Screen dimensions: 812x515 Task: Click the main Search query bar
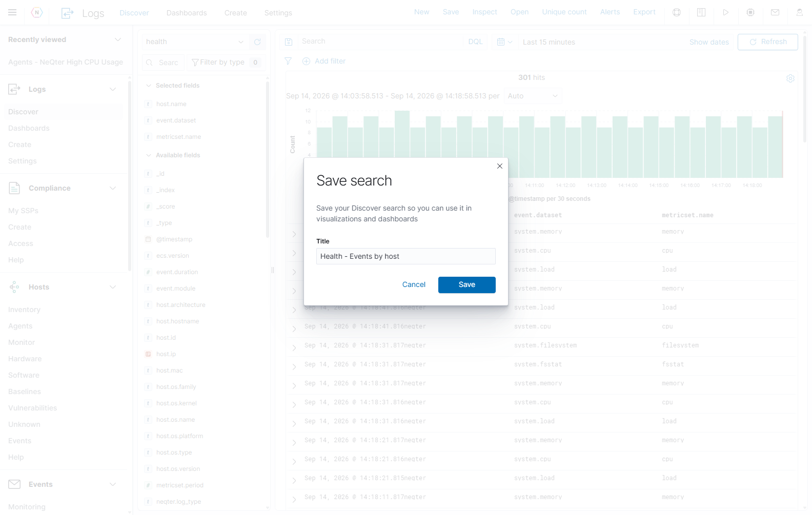tap(380, 42)
